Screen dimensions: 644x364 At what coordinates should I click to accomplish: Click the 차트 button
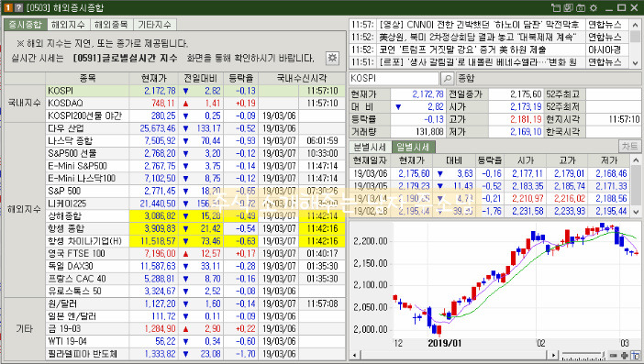coord(628,147)
